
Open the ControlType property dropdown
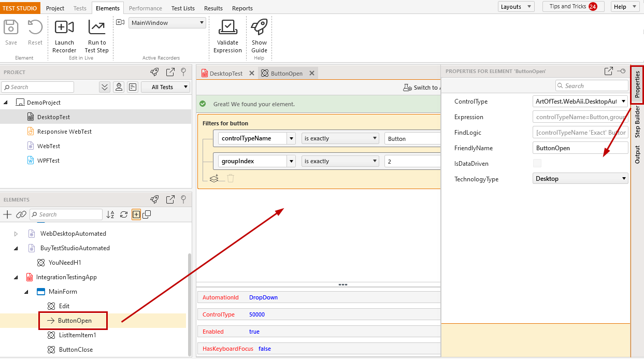tap(580, 102)
